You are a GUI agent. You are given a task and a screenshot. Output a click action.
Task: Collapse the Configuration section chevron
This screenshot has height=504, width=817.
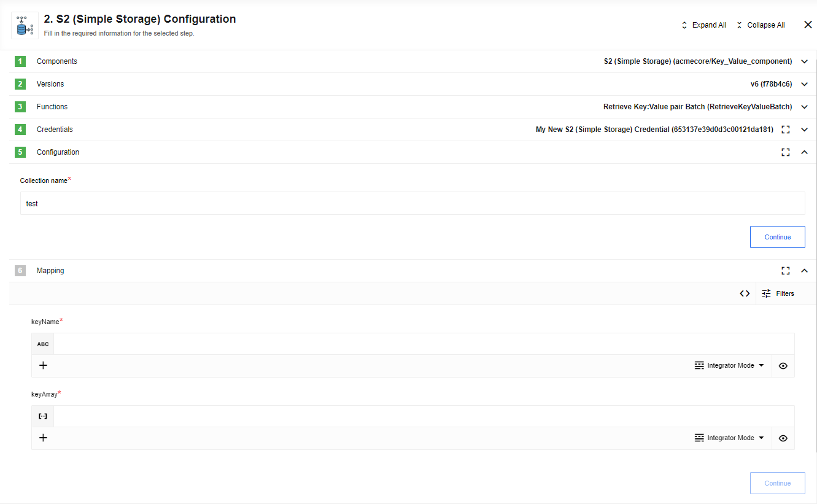805,152
